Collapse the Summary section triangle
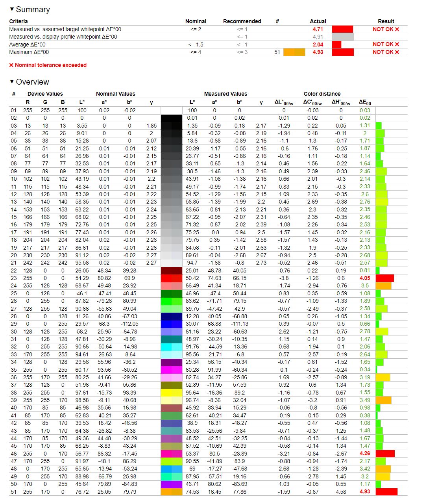The image size is (425, 504). click(12, 9)
